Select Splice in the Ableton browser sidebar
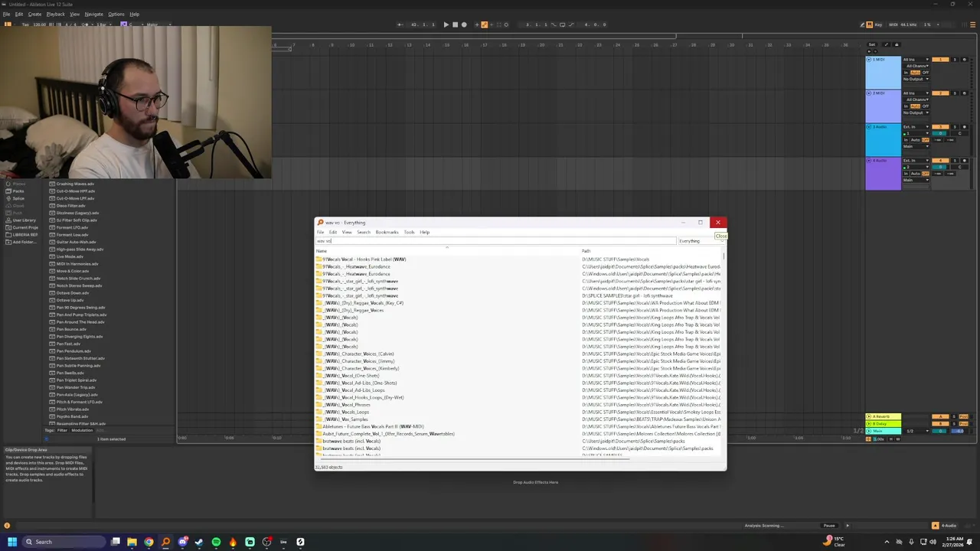Screen dimensions: 980x551 (x=15, y=198)
